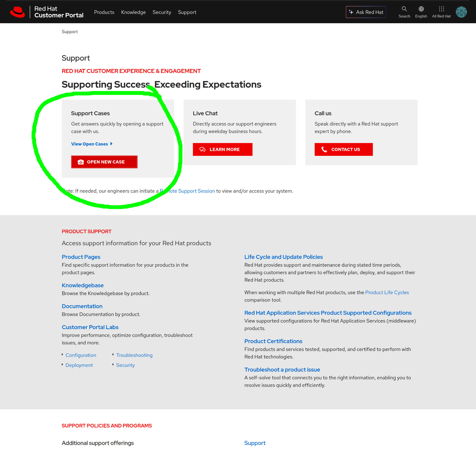Open the Customer Portal Labs link
The image size is (476, 451).
tap(90, 327)
